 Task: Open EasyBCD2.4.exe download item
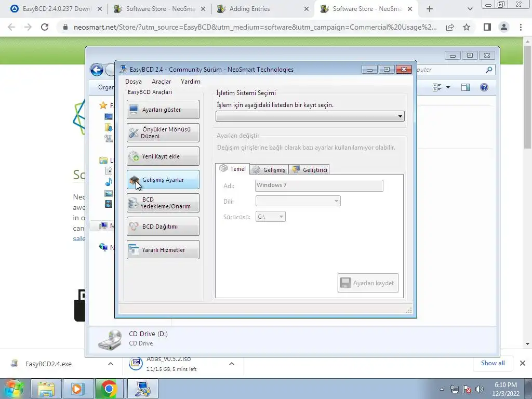tap(48, 364)
